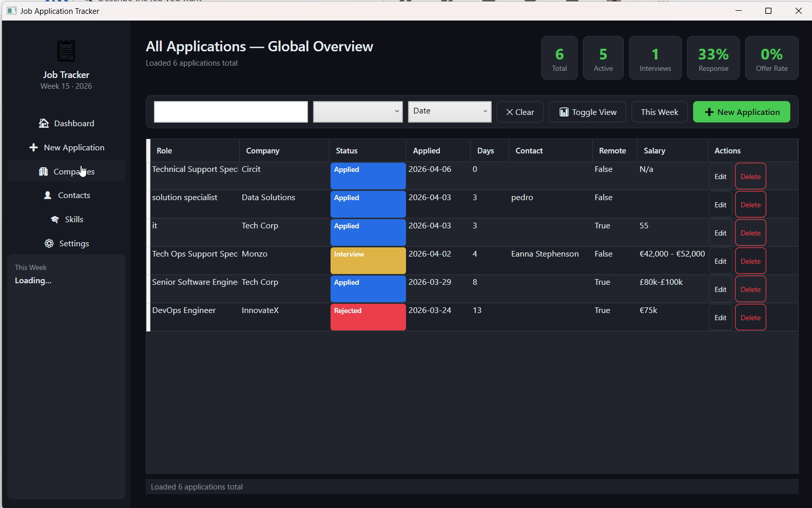The width and height of the screenshot is (812, 508).
Task: Click the yellow Interview status badge
Action: click(x=368, y=261)
